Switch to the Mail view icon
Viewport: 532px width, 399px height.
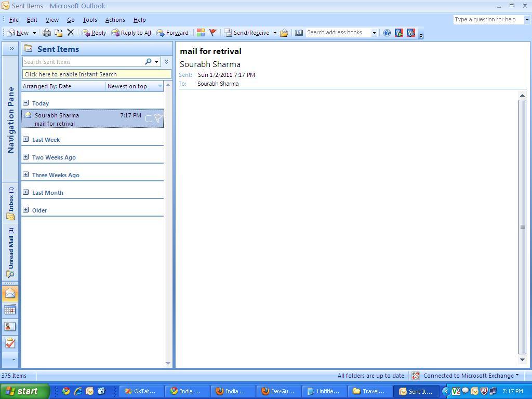10,293
